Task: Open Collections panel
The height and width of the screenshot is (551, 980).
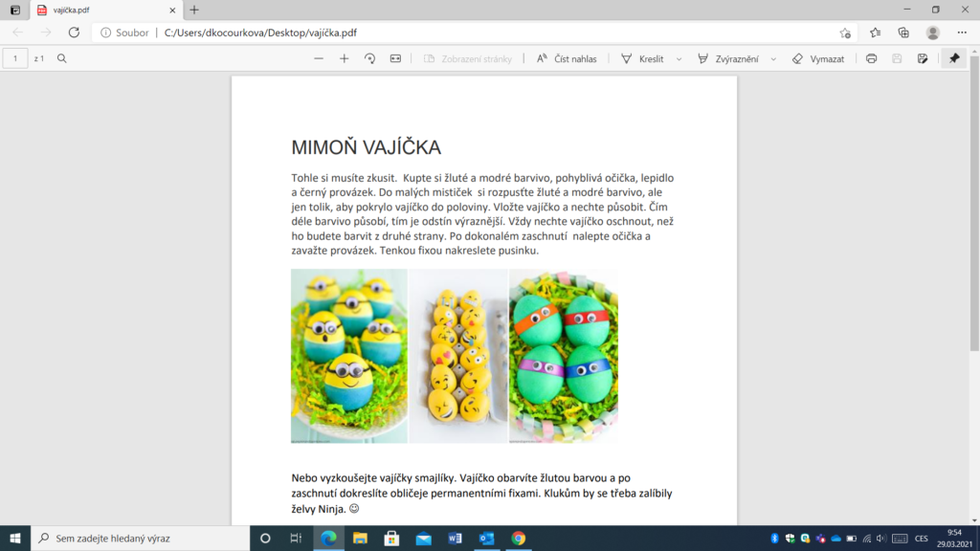Action: [903, 33]
